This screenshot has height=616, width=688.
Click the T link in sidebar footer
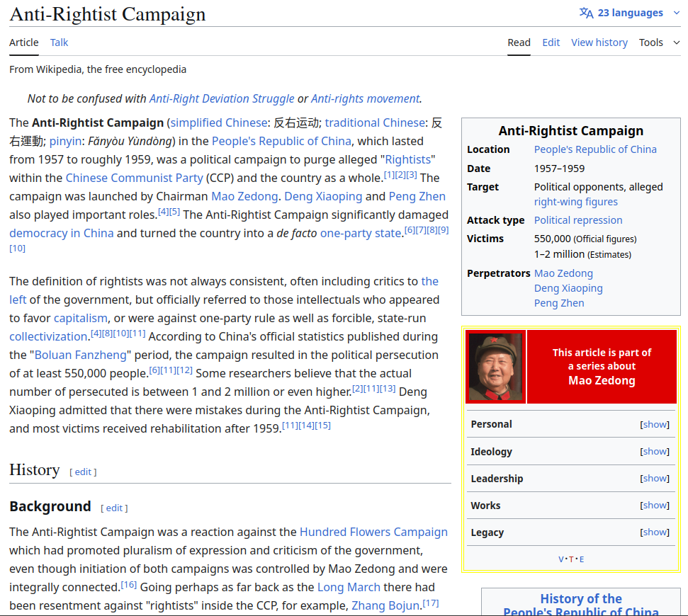pos(571,559)
